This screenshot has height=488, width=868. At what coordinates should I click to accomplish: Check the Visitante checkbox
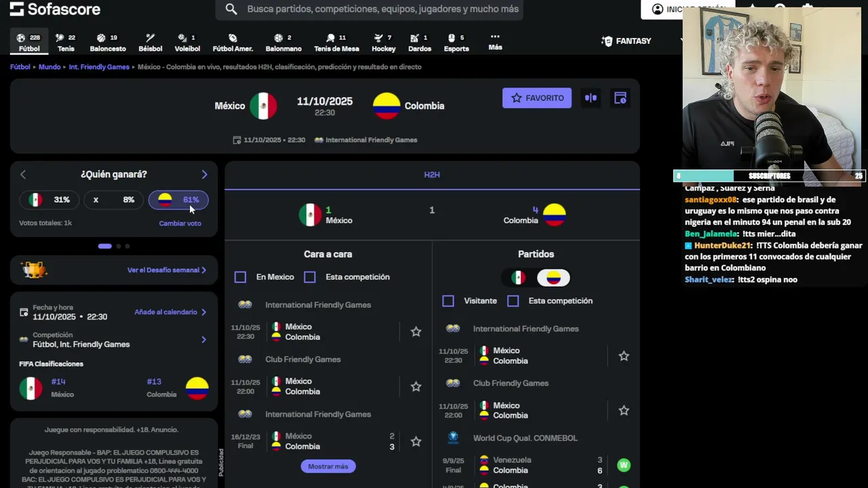coord(448,301)
